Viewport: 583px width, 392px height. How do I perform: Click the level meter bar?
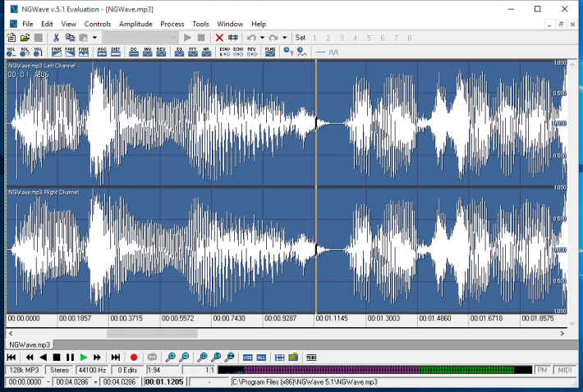click(x=374, y=370)
